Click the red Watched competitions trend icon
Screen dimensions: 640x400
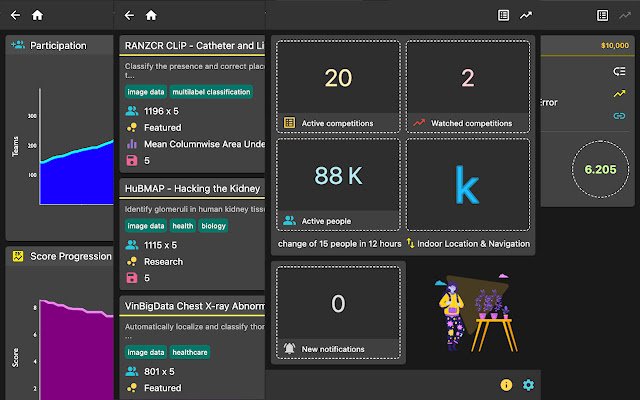(x=419, y=122)
